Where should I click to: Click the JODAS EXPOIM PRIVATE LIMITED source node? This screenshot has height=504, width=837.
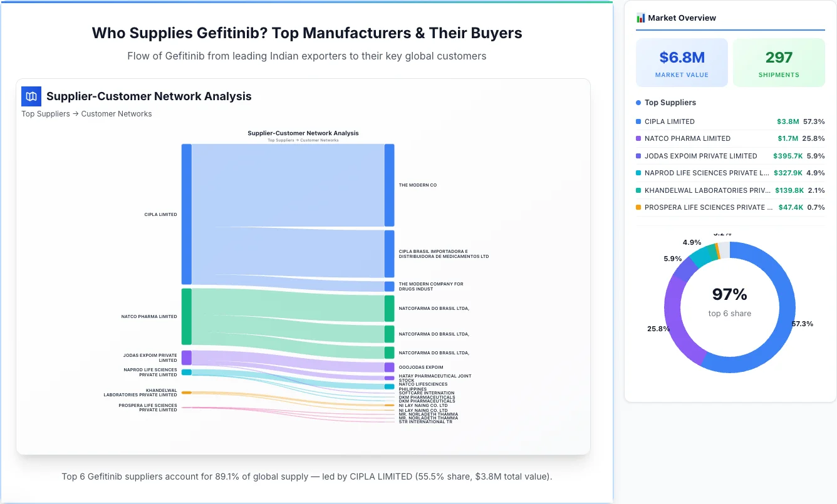click(185, 357)
